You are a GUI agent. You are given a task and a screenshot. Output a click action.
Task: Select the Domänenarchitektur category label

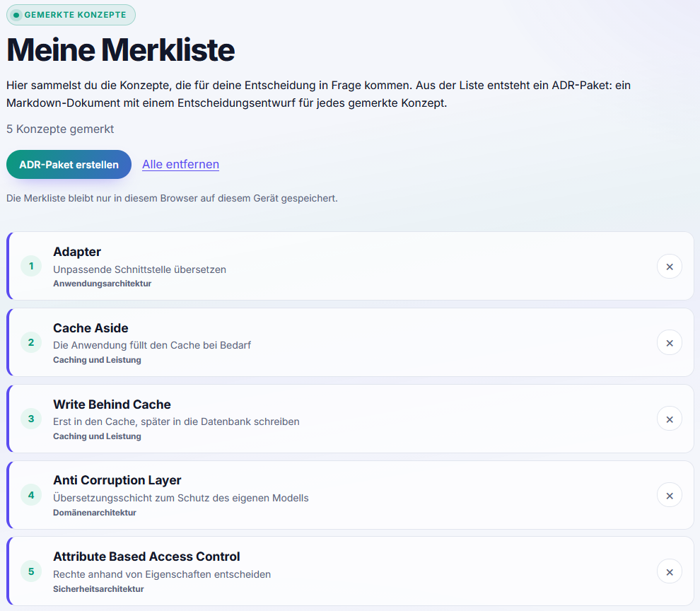coord(95,513)
